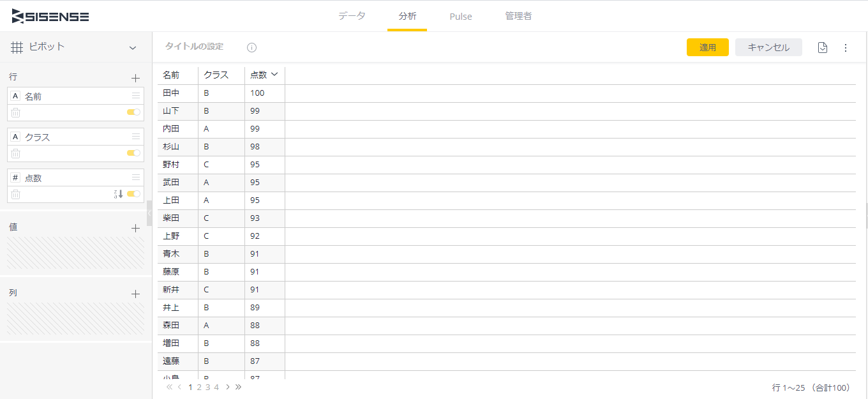The image size is (868, 399).
Task: Add a new field to the 値 panel
Action: coord(135,228)
